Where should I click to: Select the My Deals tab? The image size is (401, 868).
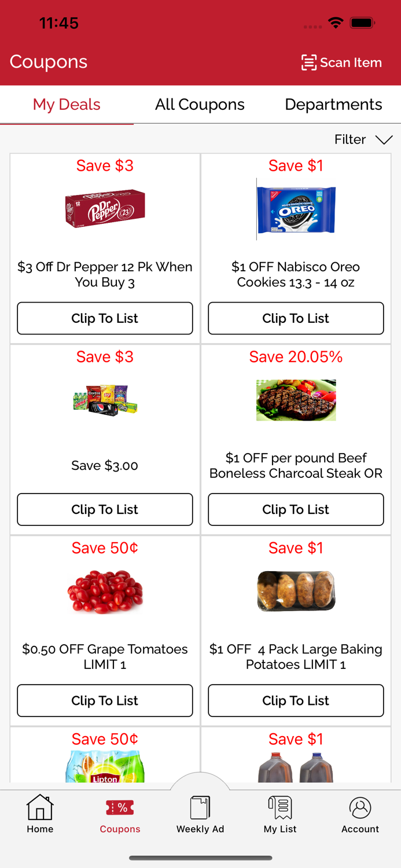[67, 105]
